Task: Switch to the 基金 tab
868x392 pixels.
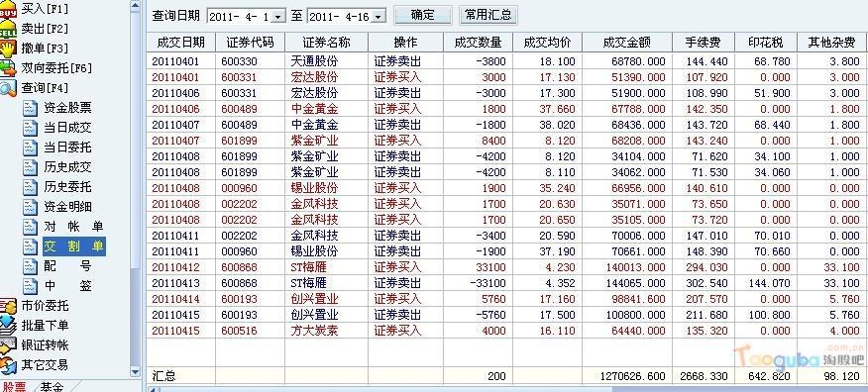Action: tap(53, 386)
